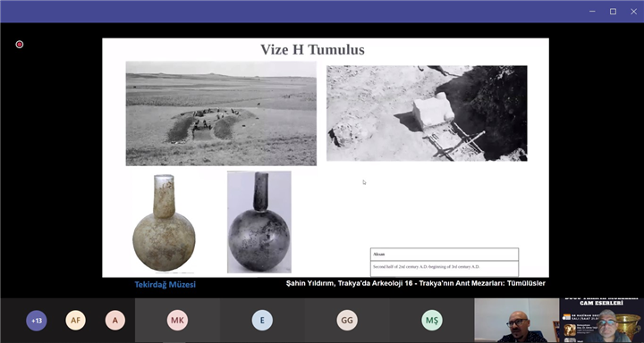Select the AF participant avatar
Image resolution: width=644 pixels, height=343 pixels.
(x=75, y=321)
